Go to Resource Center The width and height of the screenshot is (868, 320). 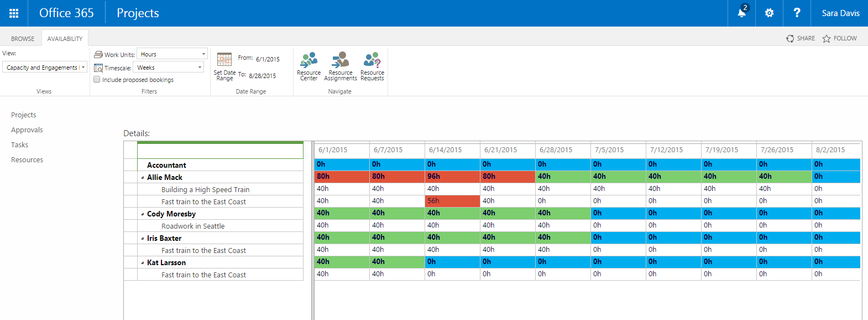pyautogui.click(x=308, y=66)
